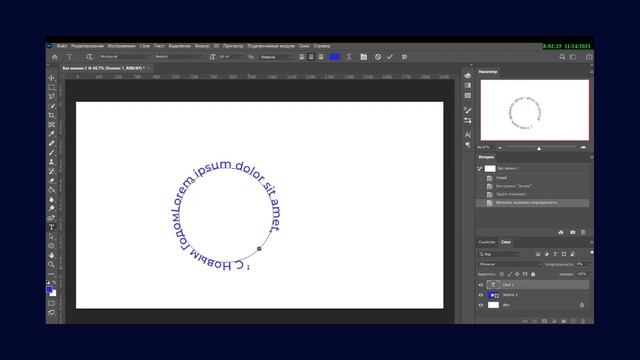640x360 pixels.
Task: Select the Brush tool
Action: click(51, 153)
